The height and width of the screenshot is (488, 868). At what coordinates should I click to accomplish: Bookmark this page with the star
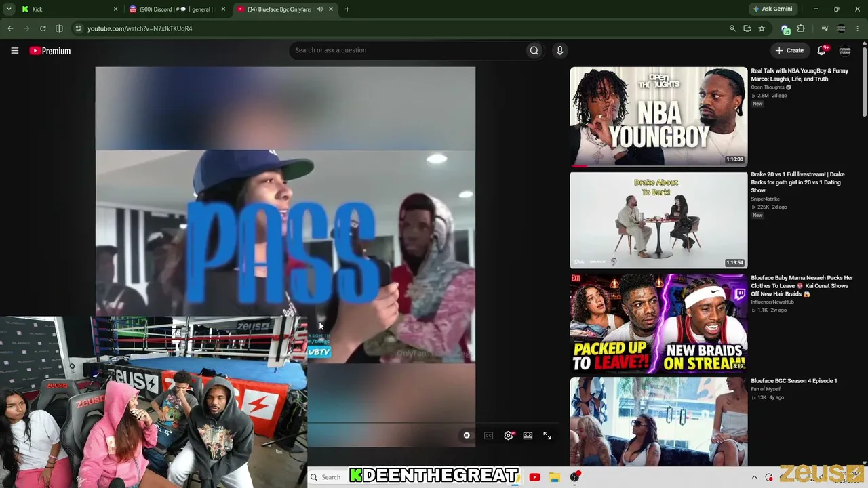coord(762,28)
